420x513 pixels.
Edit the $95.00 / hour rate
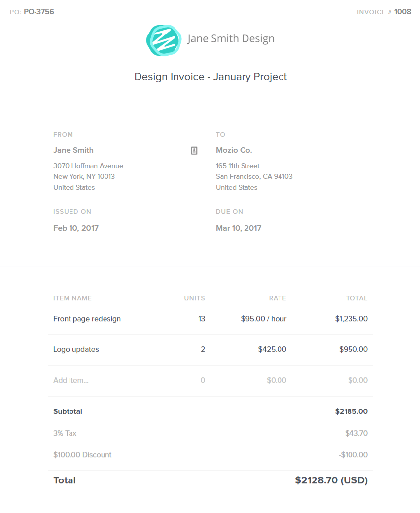tap(263, 319)
